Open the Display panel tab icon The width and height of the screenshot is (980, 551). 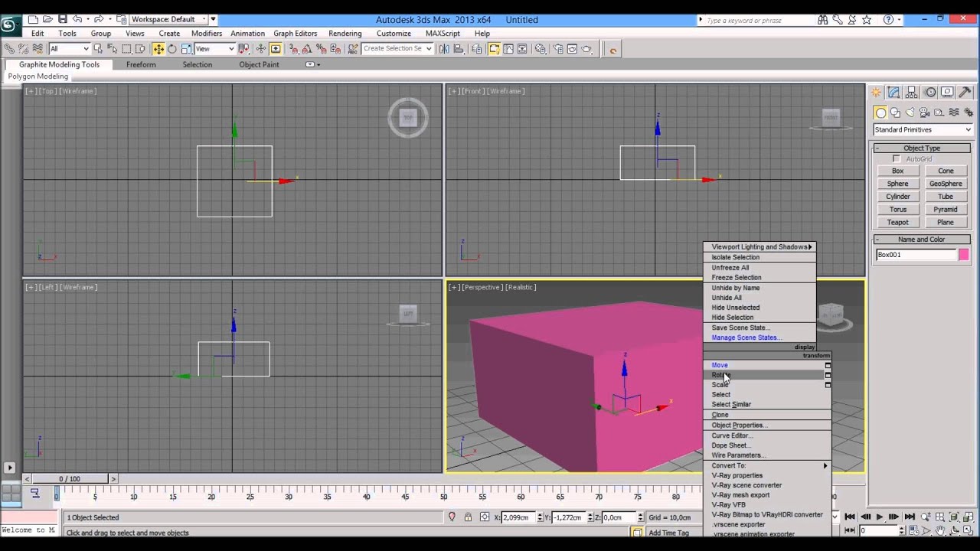[x=947, y=92]
